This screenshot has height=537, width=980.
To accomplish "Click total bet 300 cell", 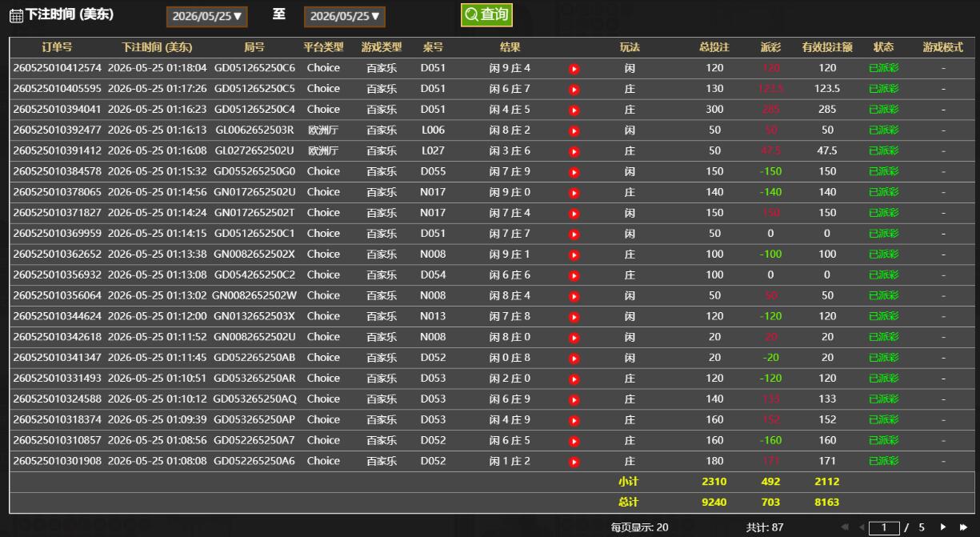I will coord(714,110).
